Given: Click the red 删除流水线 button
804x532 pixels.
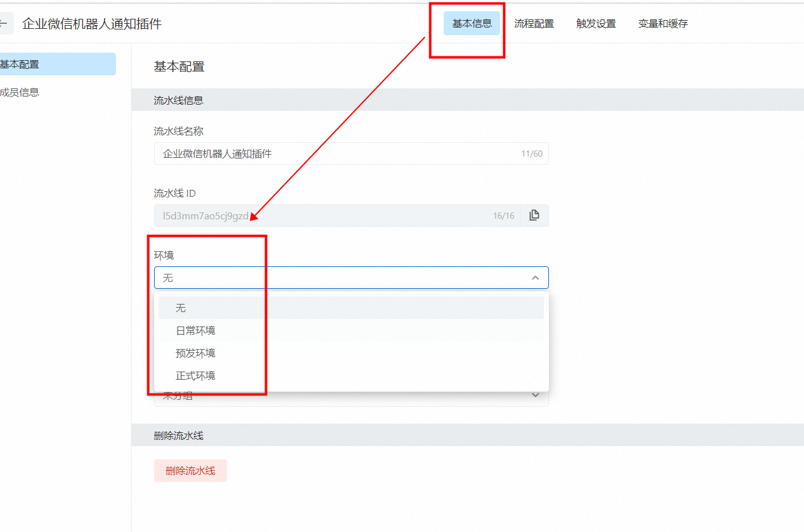Looking at the screenshot, I should [191, 471].
